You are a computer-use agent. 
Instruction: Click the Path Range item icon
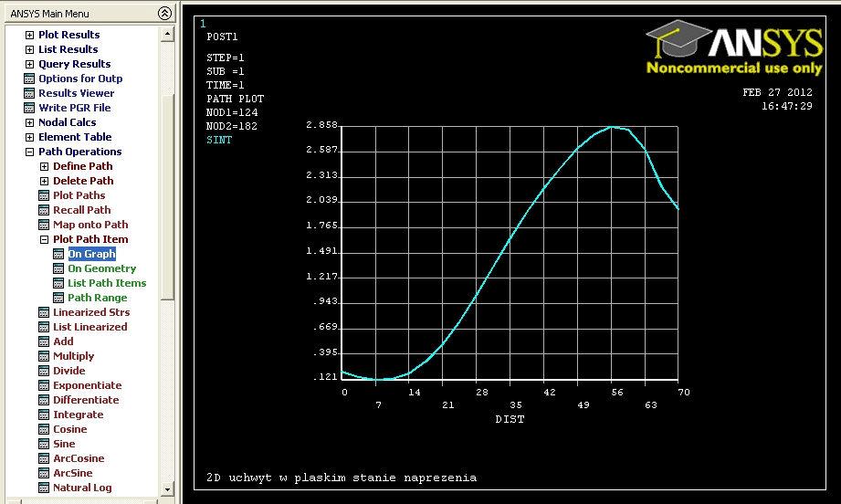click(58, 298)
